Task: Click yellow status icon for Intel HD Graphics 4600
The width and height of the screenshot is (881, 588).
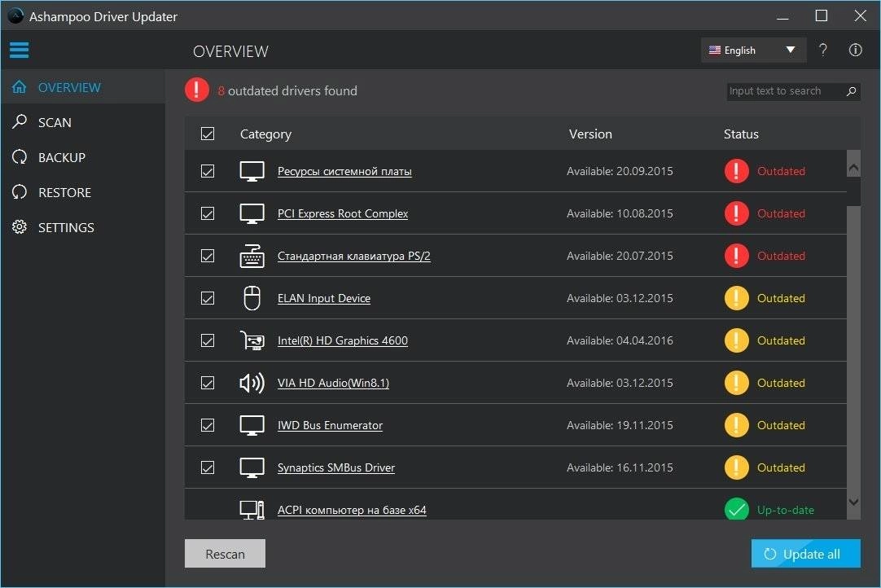Action: [x=736, y=340]
